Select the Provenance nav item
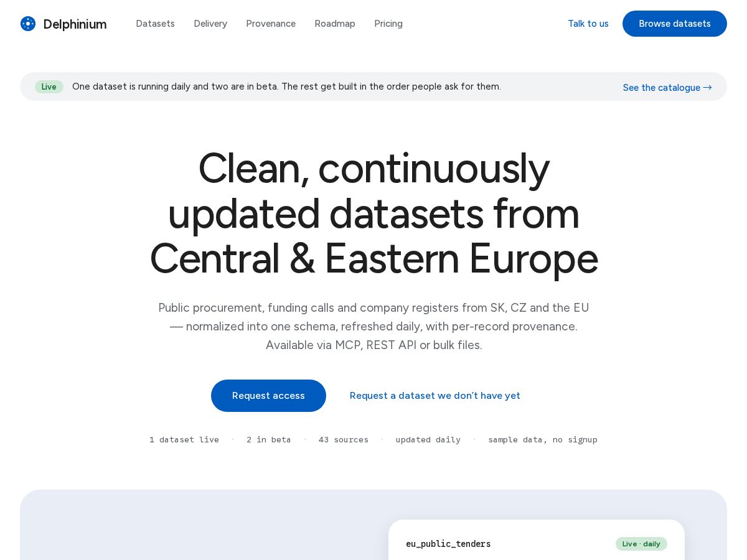This screenshot has height=560, width=747. pyautogui.click(x=271, y=24)
